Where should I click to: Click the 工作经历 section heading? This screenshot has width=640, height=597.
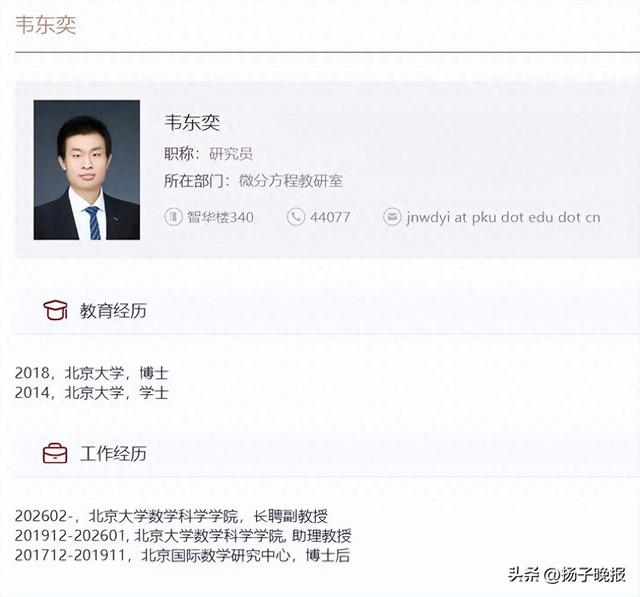(113, 454)
